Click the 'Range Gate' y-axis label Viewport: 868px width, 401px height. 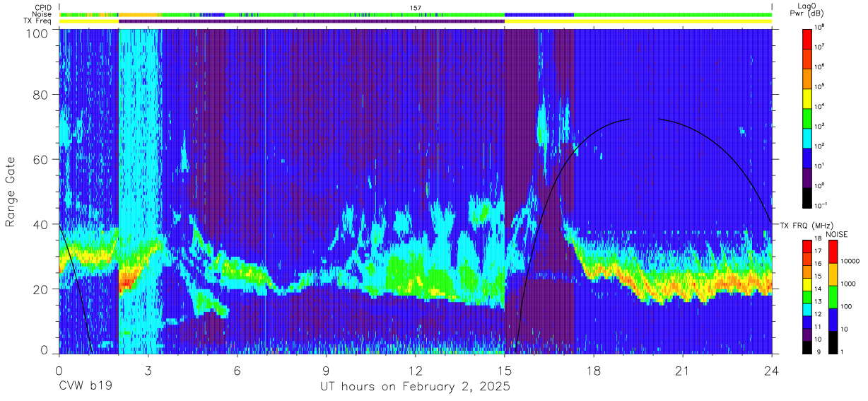coord(11,192)
